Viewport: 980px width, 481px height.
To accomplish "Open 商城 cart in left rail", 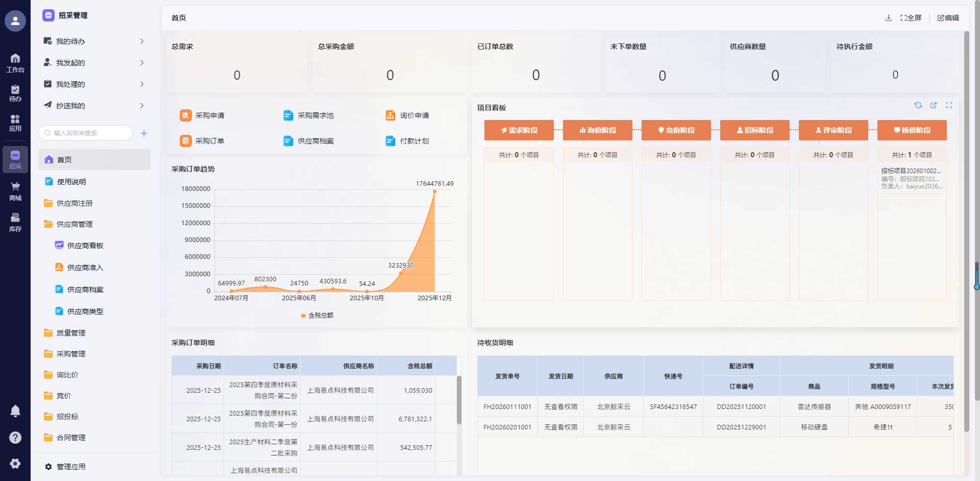I will pyautogui.click(x=15, y=191).
